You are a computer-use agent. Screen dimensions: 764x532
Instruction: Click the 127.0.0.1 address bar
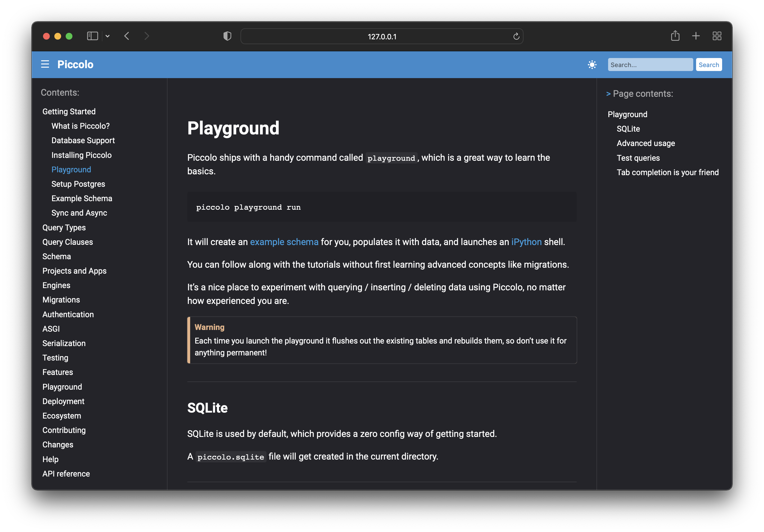[x=382, y=36]
